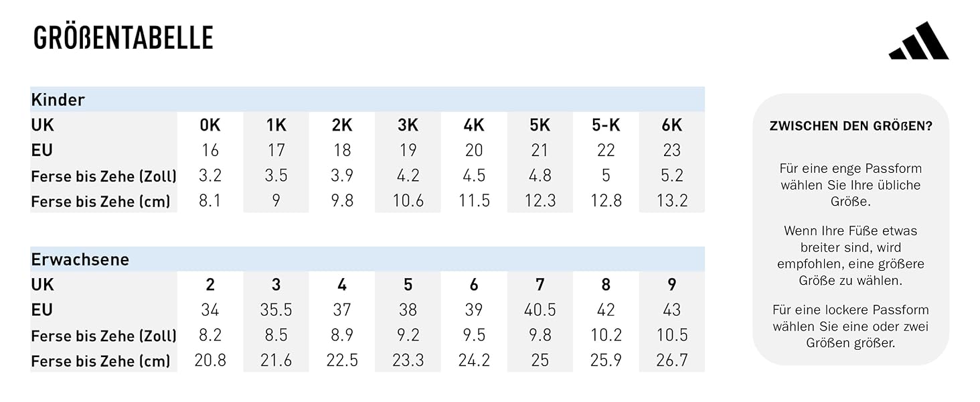Click the GRÖßENTABELLE heading
This screenshot has width=980, height=402.
coord(123,38)
